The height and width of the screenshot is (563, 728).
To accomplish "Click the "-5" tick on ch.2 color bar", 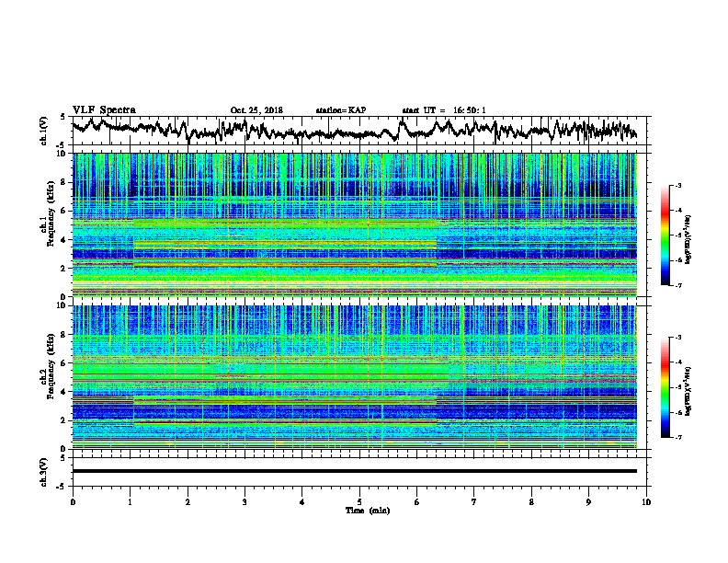I will click(x=678, y=387).
